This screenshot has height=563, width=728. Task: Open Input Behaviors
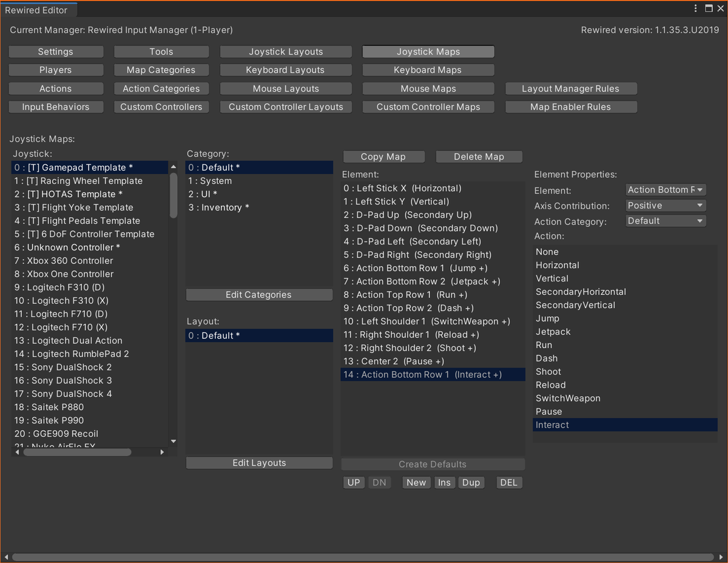pos(56,107)
